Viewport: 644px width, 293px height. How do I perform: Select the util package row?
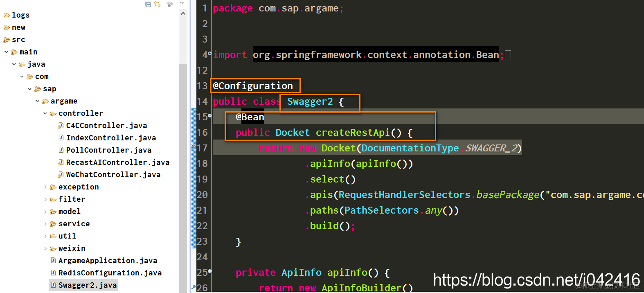[x=63, y=236]
